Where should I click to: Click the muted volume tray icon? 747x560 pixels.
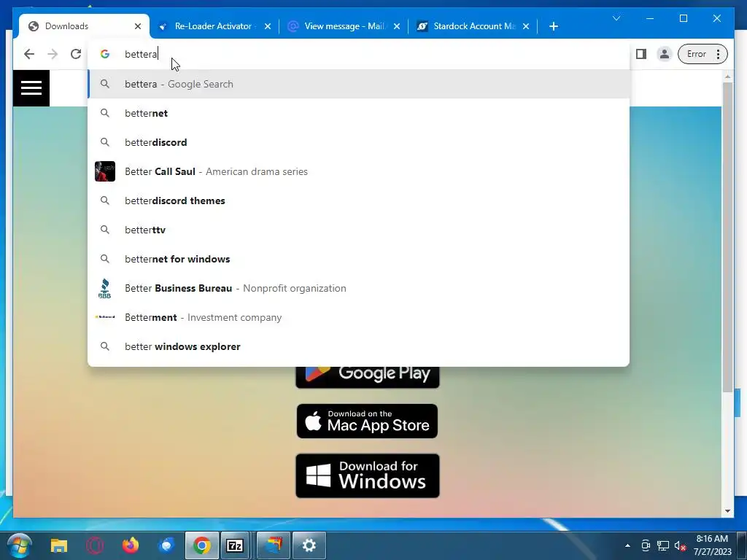pyautogui.click(x=681, y=545)
